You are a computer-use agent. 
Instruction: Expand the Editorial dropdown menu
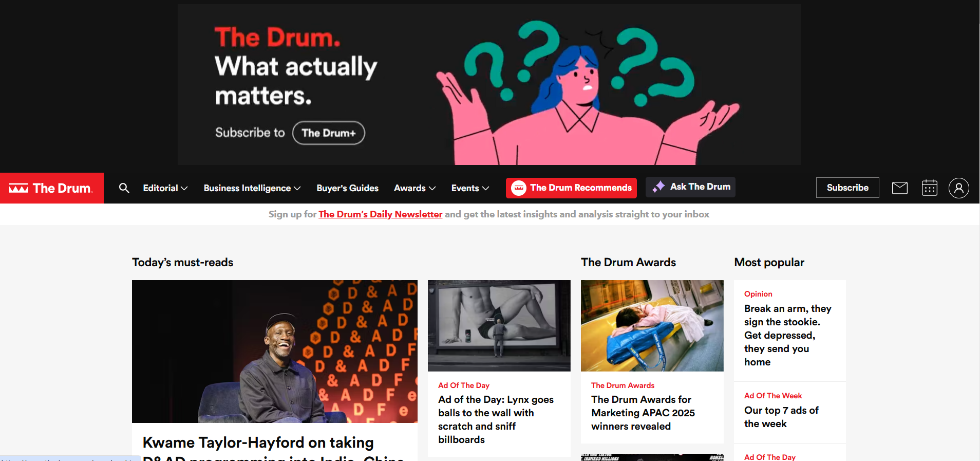pyautogui.click(x=165, y=188)
